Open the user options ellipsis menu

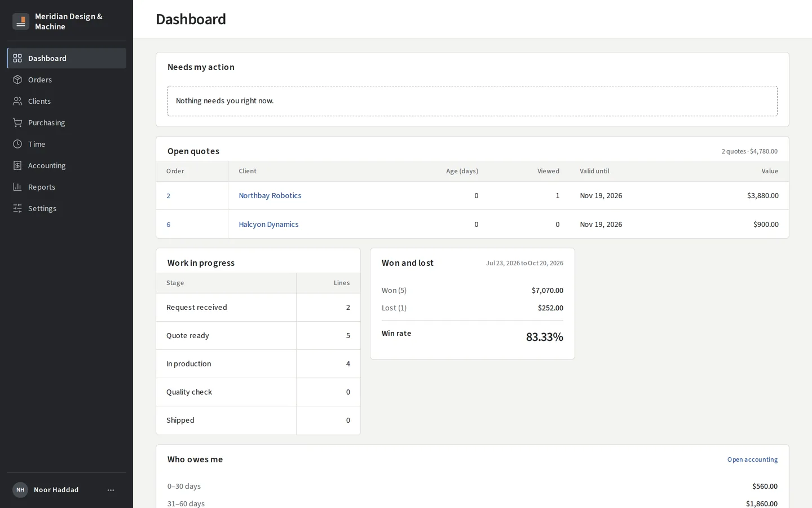coord(111,490)
